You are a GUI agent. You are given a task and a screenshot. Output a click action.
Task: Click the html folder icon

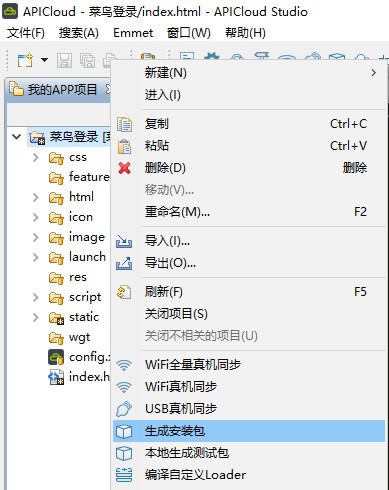click(56, 198)
